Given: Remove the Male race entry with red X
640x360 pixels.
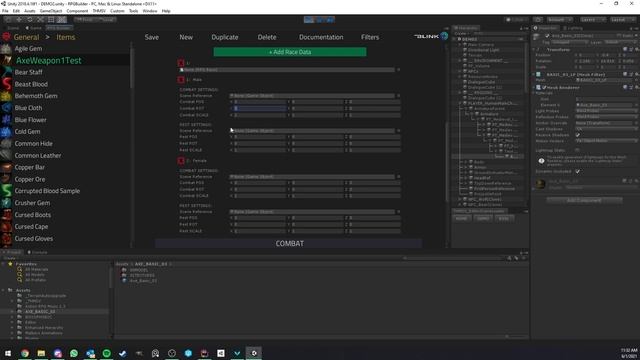Looking at the screenshot, I should pos(181,80).
